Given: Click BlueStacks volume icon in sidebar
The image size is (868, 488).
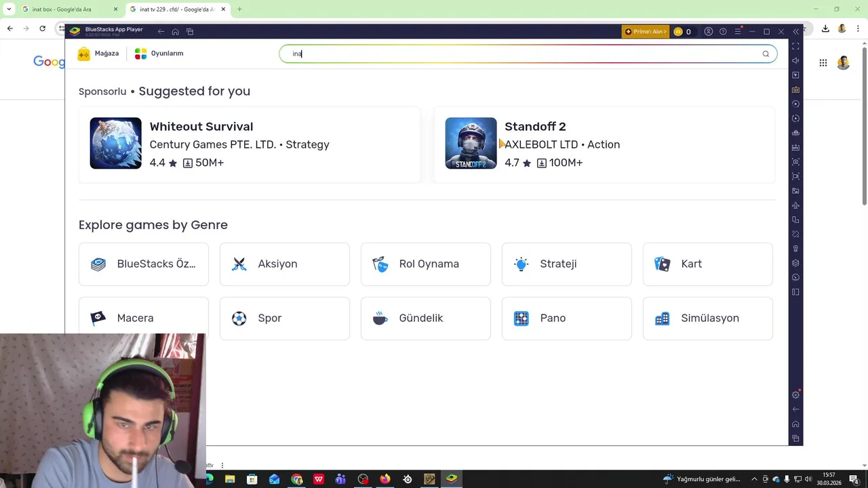Looking at the screenshot, I should tap(796, 60).
